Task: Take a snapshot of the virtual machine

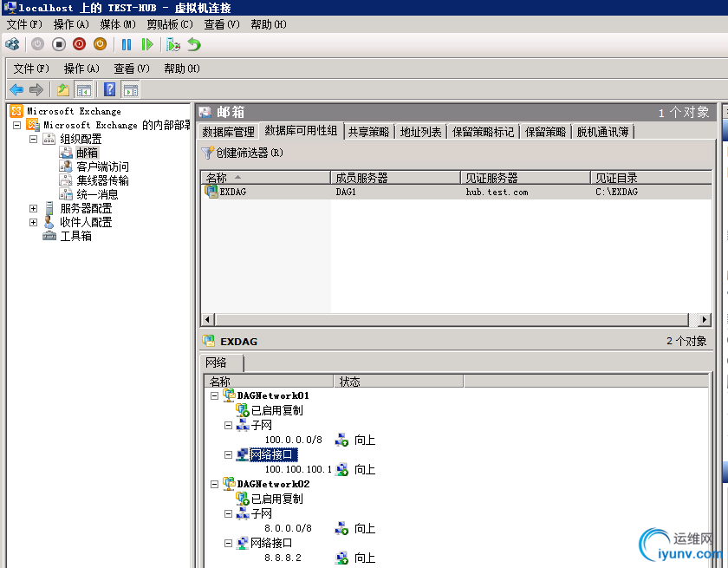Action: point(173,44)
